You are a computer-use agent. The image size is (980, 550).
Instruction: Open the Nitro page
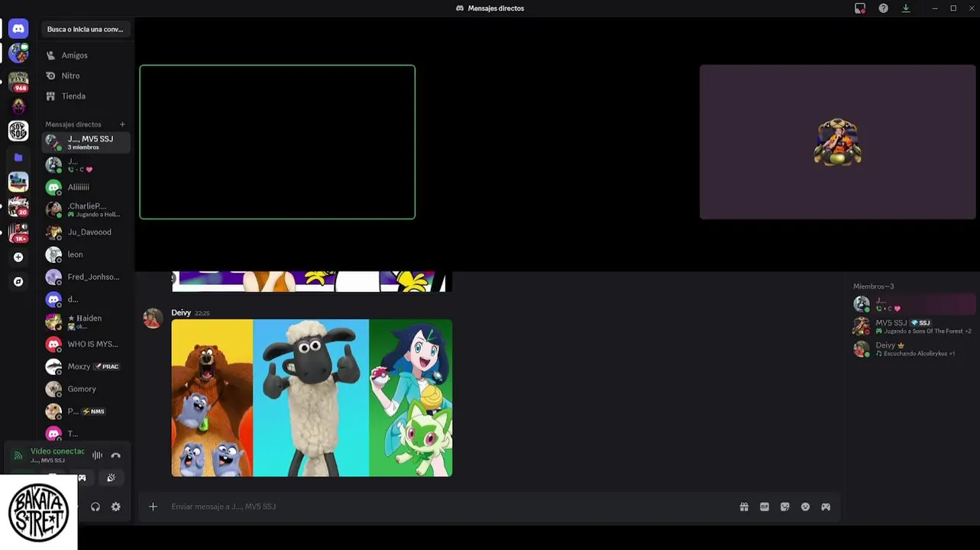[x=86, y=76]
